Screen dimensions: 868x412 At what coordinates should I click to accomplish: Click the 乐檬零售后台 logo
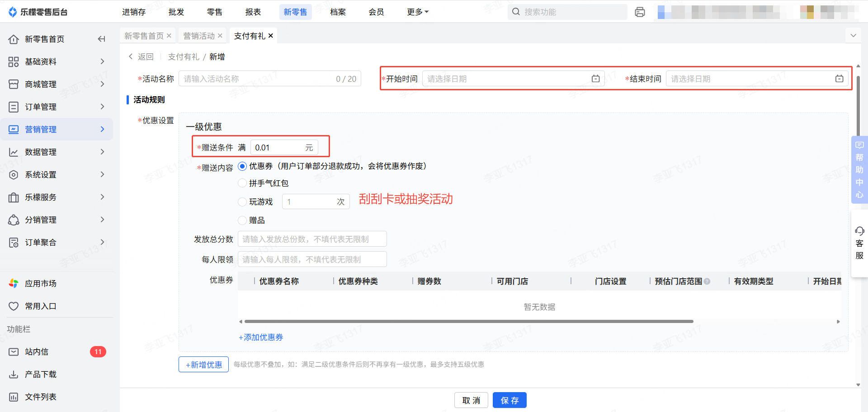coord(38,12)
